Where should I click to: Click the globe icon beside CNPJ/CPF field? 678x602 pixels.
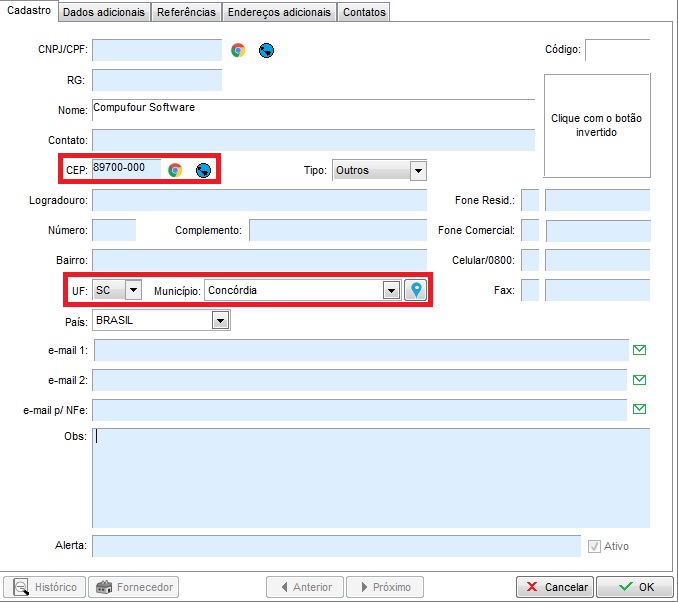pyautogui.click(x=266, y=50)
